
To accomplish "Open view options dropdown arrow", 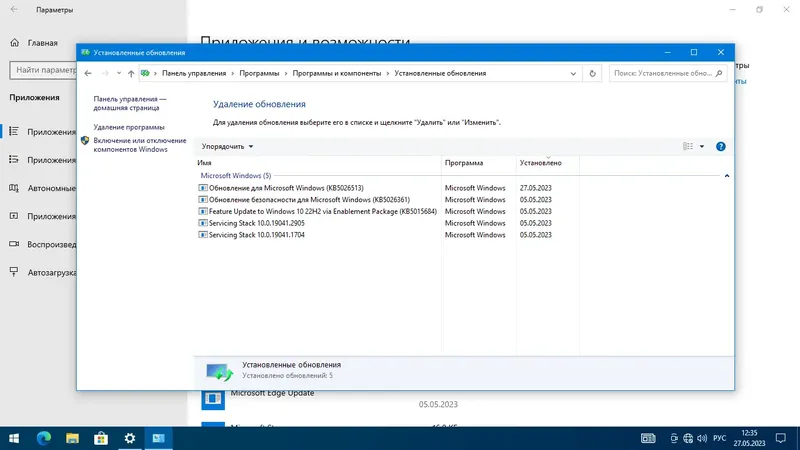I will (702, 146).
